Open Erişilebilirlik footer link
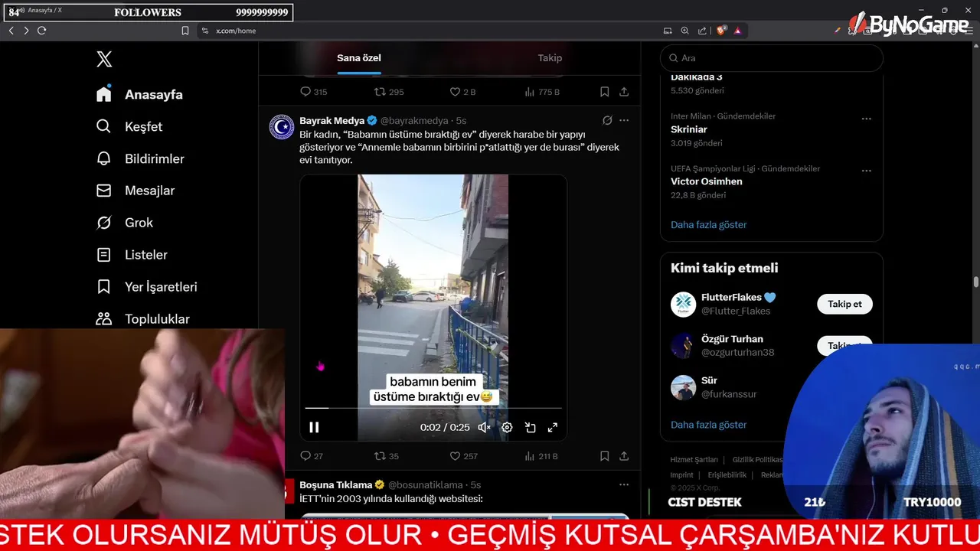 [x=727, y=475]
